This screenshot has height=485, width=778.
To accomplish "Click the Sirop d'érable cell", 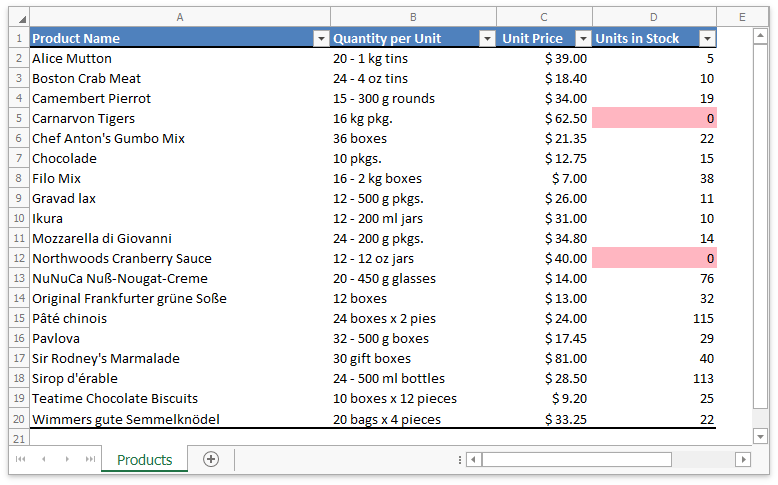I will pos(180,378).
